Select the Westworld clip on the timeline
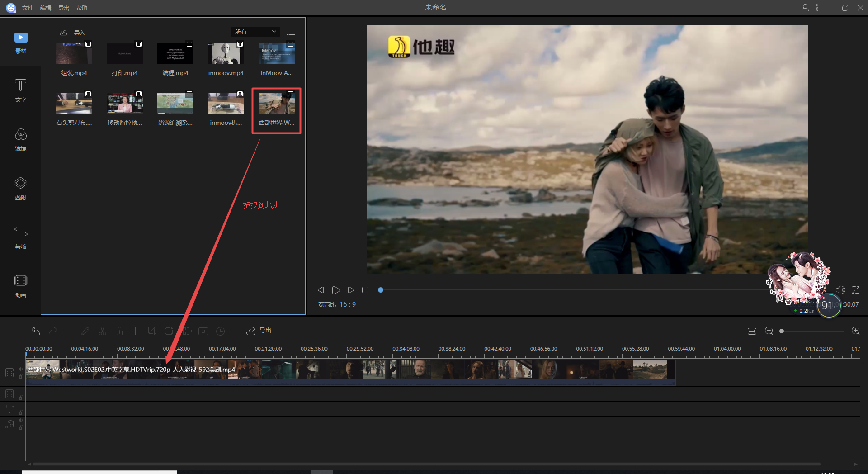 pos(350,372)
